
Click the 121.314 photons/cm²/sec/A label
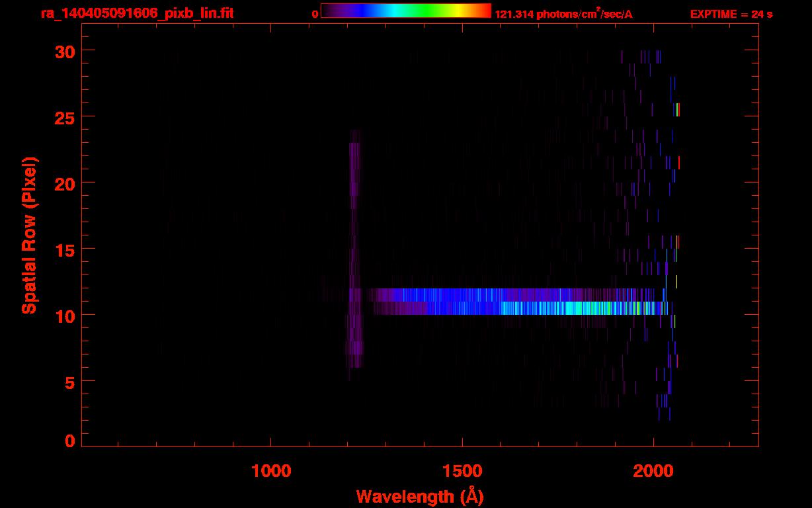(563, 13)
